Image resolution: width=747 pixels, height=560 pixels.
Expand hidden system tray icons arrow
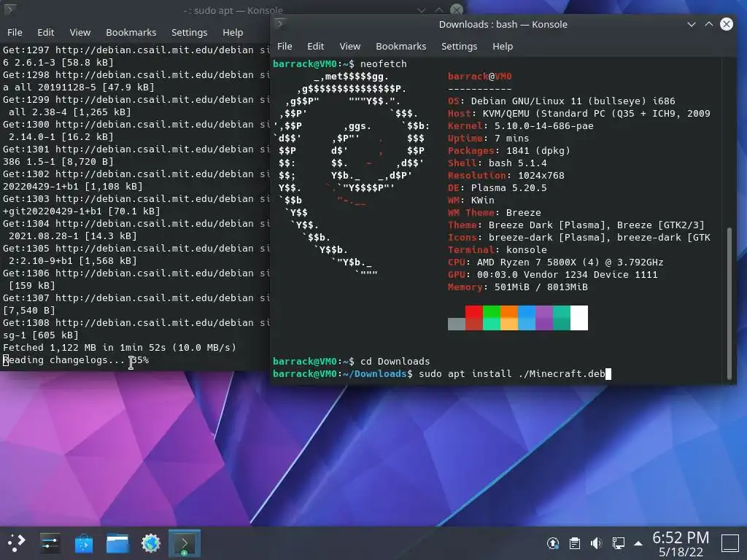pos(638,543)
